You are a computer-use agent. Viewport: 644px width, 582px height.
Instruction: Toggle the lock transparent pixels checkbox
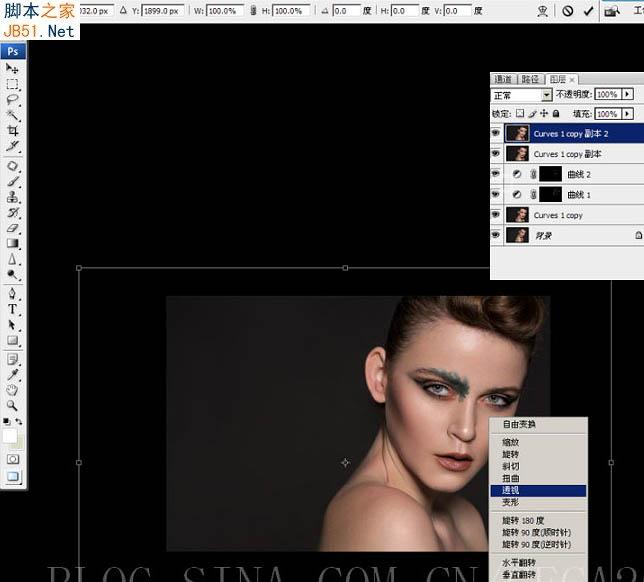[x=520, y=114]
